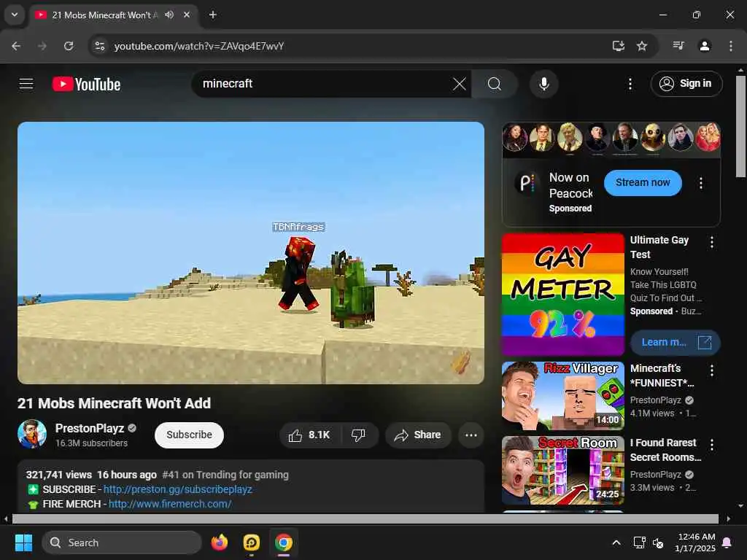Screen dimensions: 747x560
Task: Click the muted volume tray icon
Action: click(x=658, y=542)
